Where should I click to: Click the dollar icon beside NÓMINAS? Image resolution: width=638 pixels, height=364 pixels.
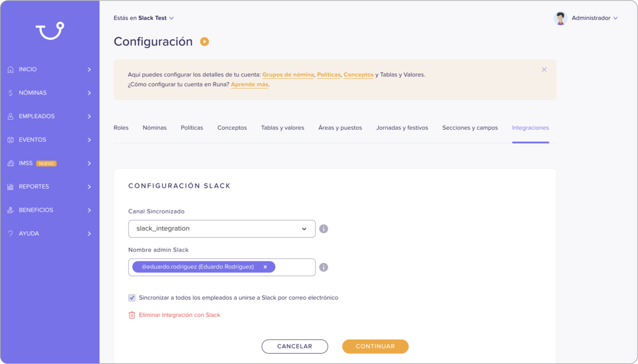tap(11, 93)
